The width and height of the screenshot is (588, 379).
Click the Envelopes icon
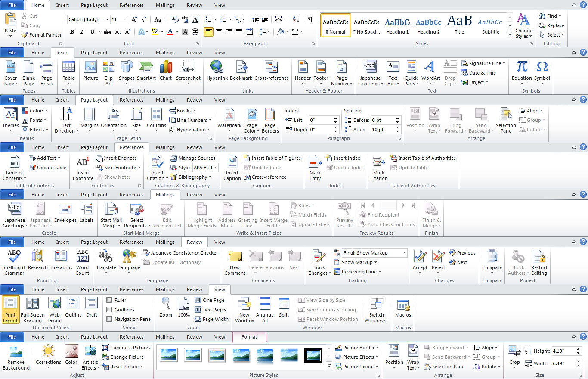coord(65,209)
